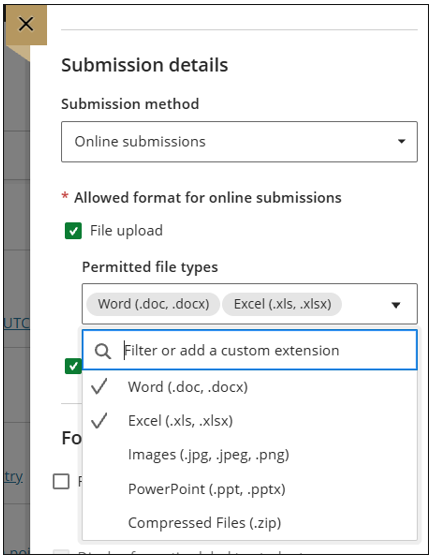Open the Submission method dropdown
The width and height of the screenshot is (432, 560).
pyautogui.click(x=239, y=142)
